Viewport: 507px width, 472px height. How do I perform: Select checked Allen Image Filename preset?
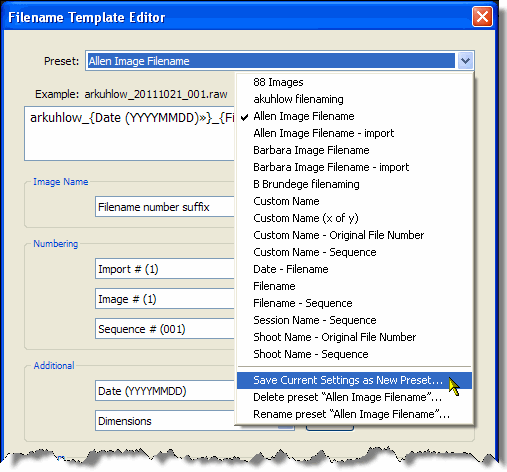coord(354,116)
